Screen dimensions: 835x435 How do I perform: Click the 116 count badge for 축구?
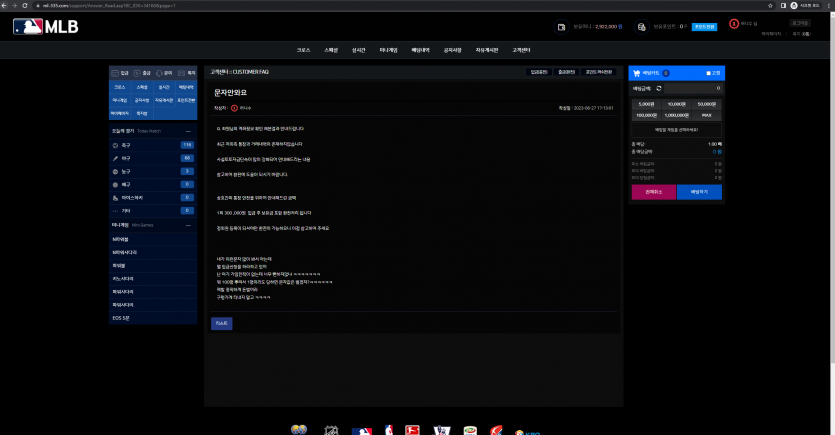tap(187, 145)
